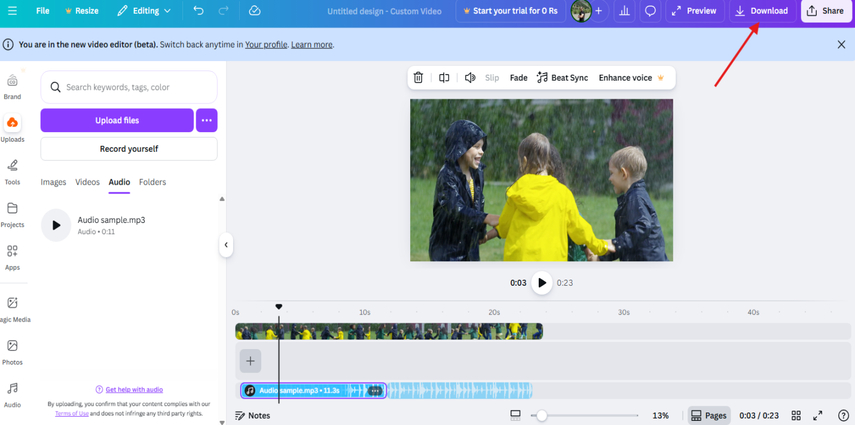Screen dimensions: 855x425
Task: Adjust the zoom slider handle
Action: [541, 416]
